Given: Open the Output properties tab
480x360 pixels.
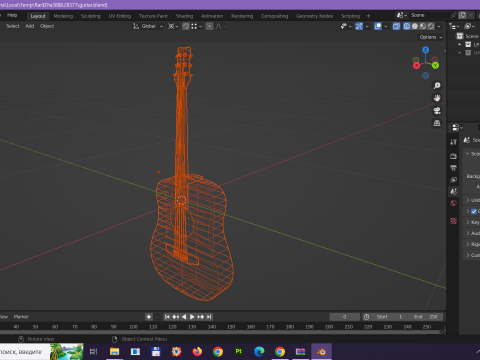Looking at the screenshot, I should [x=453, y=168].
